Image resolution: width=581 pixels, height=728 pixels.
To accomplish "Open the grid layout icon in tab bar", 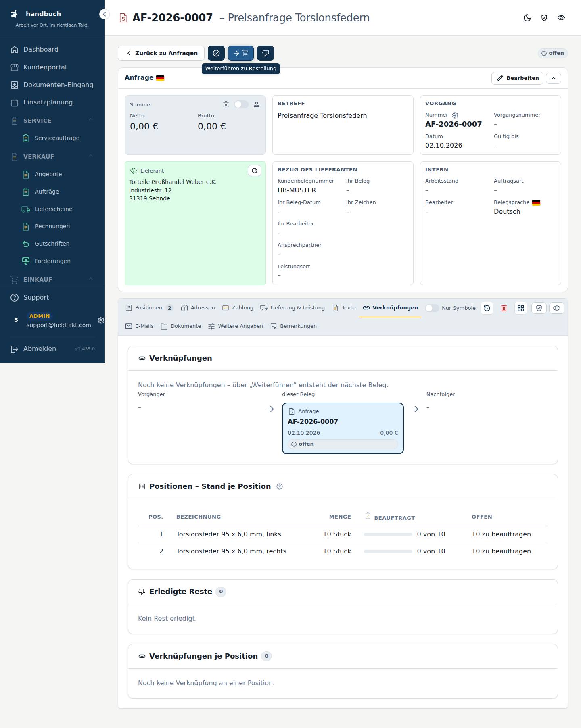I will [521, 308].
